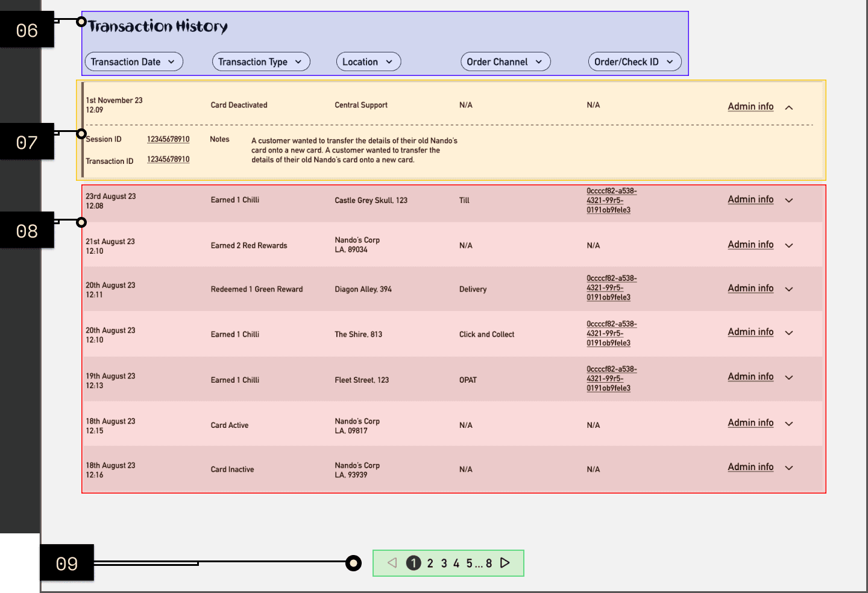Expand the Card Inactive row chevron
This screenshot has width=868, height=593.
click(x=789, y=468)
